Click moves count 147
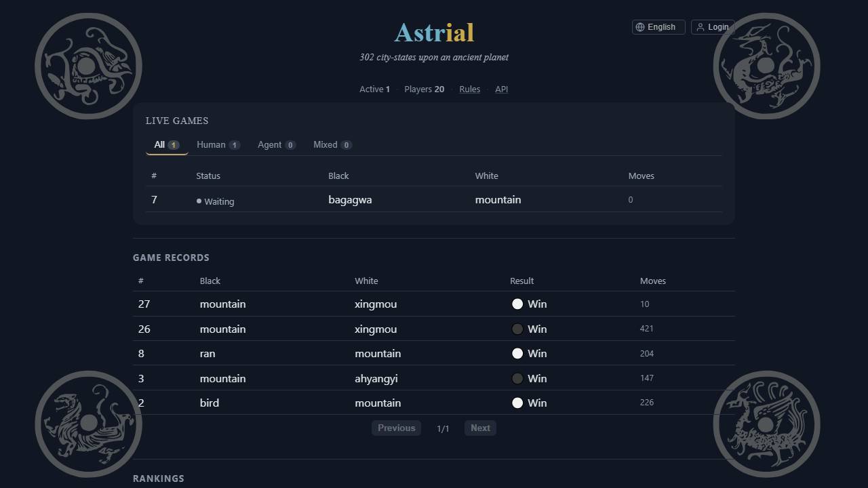Image resolution: width=868 pixels, height=488 pixels. [647, 378]
